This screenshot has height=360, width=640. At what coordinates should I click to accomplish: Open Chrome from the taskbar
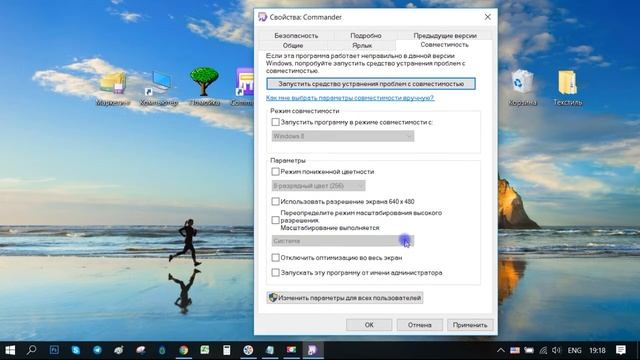[184, 350]
